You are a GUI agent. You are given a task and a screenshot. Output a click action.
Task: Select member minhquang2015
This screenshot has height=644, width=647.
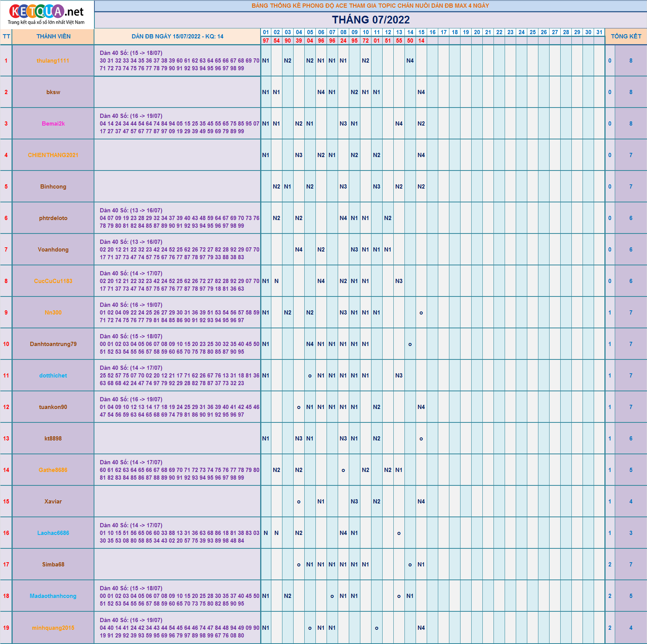tap(53, 628)
